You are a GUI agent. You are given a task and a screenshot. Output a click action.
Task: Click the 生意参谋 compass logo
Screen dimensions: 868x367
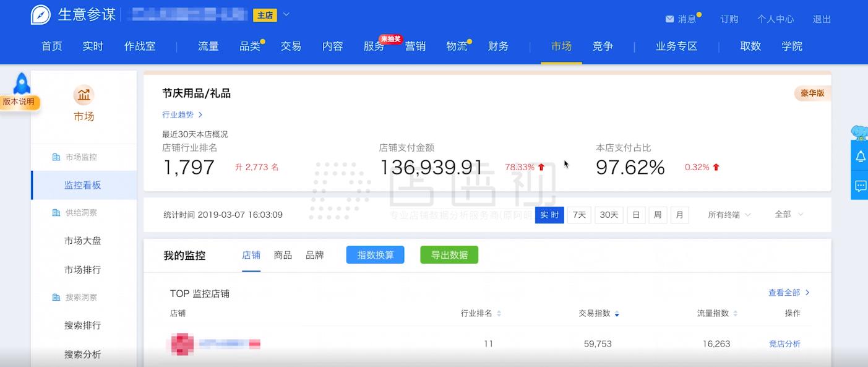tap(40, 14)
